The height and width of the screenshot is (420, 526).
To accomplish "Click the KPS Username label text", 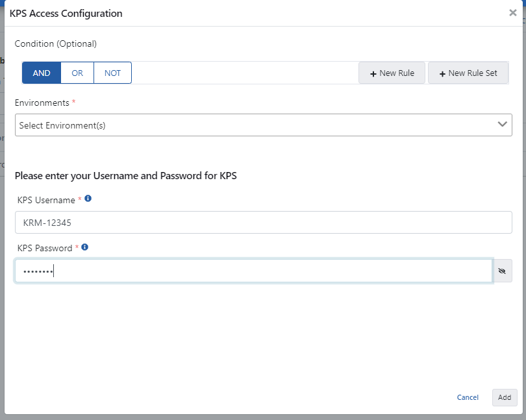I will tap(45, 200).
